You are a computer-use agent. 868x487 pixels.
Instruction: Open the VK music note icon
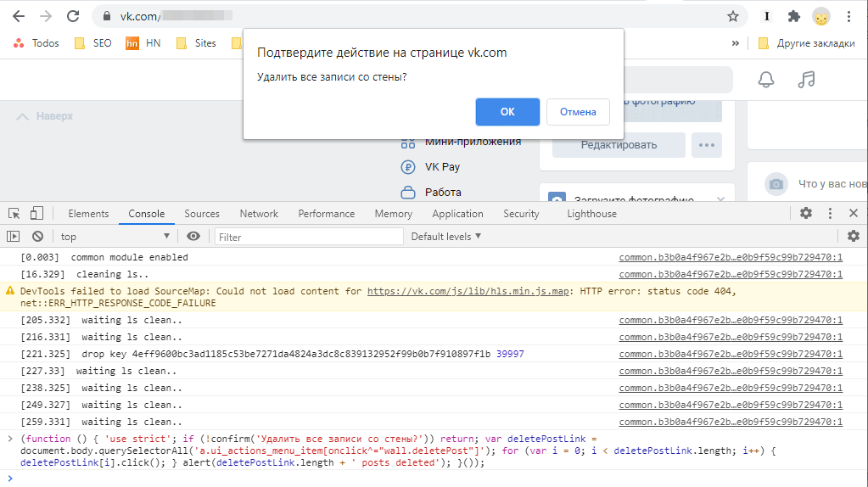tap(807, 80)
